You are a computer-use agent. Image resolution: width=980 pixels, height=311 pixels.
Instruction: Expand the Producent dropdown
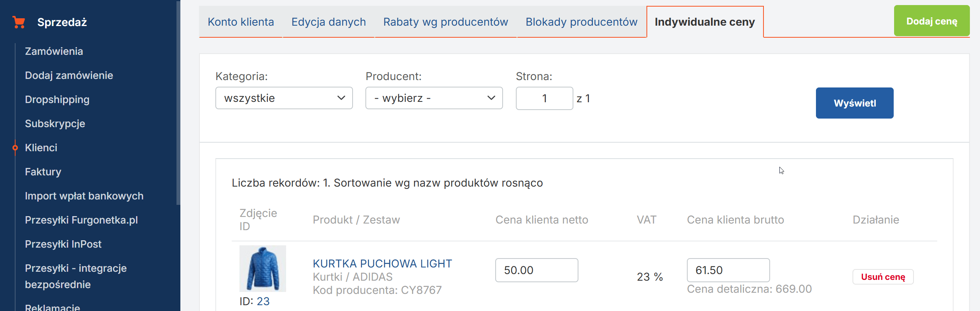click(x=434, y=98)
